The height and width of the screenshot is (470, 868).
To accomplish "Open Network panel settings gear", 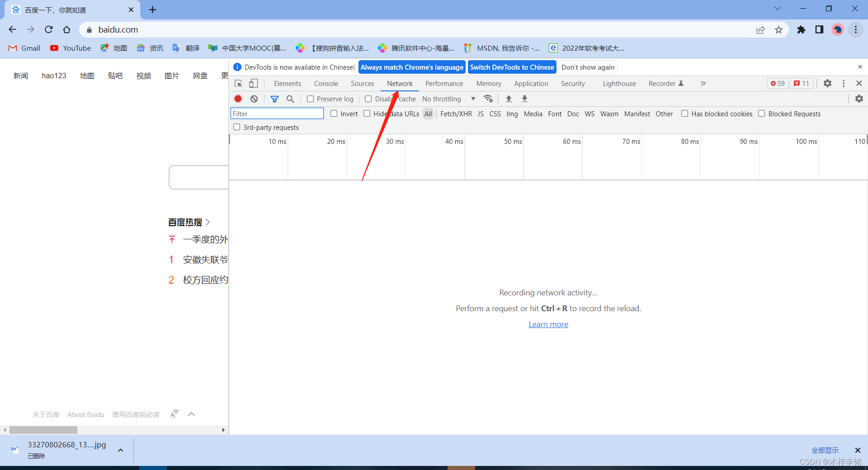I will click(859, 99).
